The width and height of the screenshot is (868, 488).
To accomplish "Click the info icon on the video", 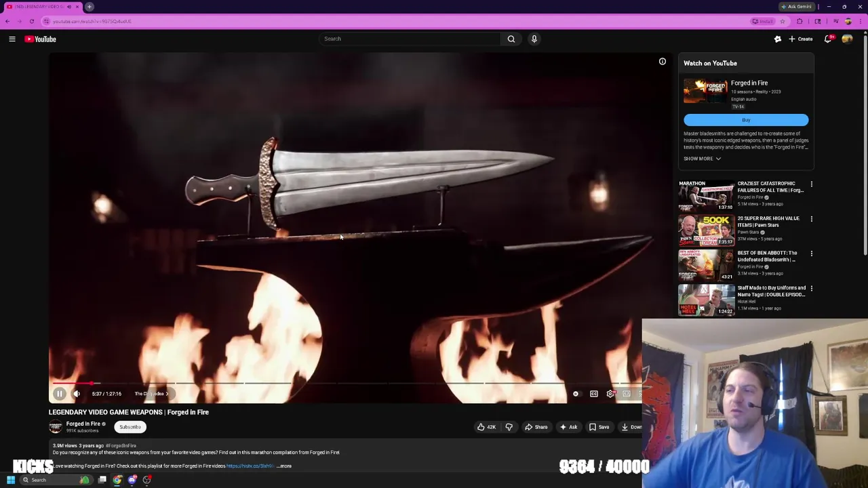I will (663, 62).
